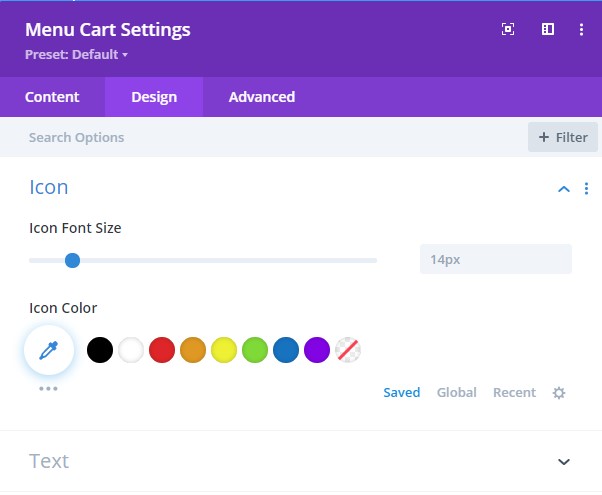The height and width of the screenshot is (495, 602).
Task: Open the Icon section three-dot menu
Action: (x=586, y=189)
